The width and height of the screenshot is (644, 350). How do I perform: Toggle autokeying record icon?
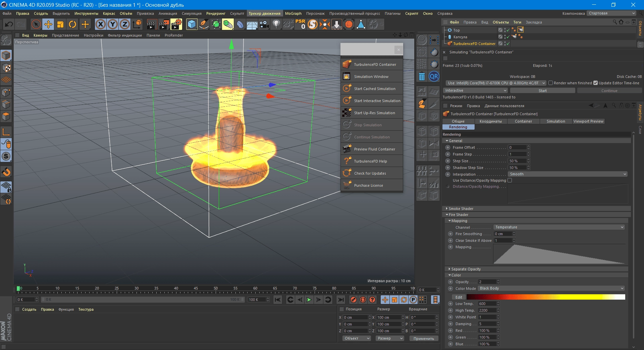(363, 300)
